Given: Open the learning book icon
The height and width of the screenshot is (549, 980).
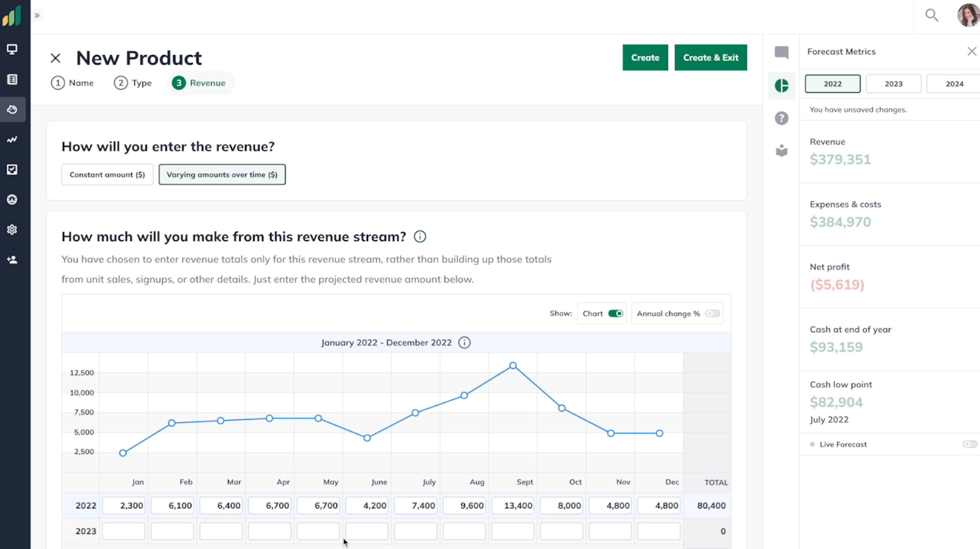Looking at the screenshot, I should [x=782, y=151].
